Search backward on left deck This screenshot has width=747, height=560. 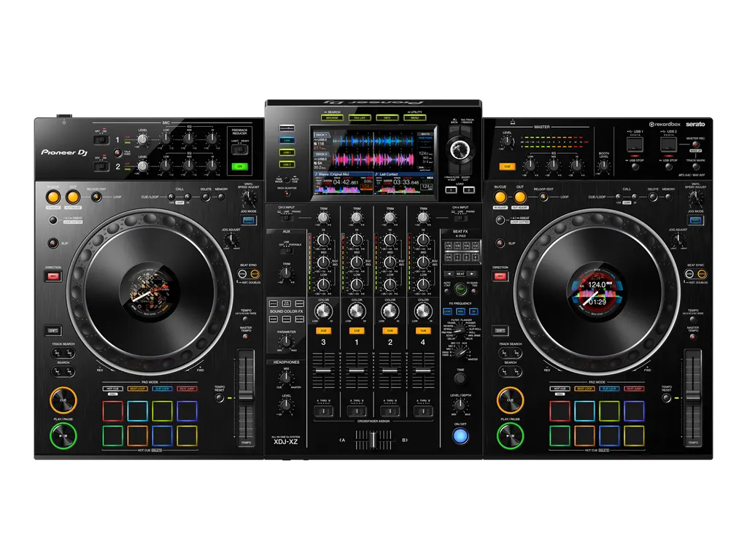(x=58, y=371)
